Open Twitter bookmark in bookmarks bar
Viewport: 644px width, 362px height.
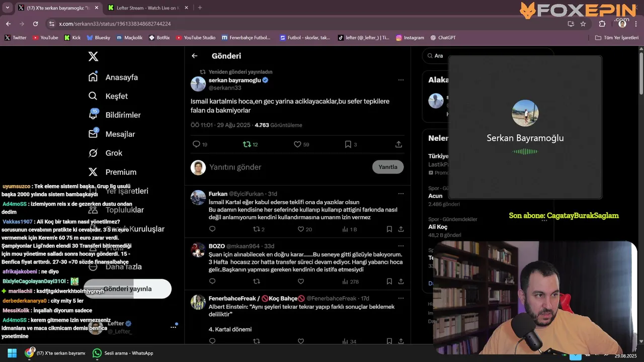coord(16,38)
